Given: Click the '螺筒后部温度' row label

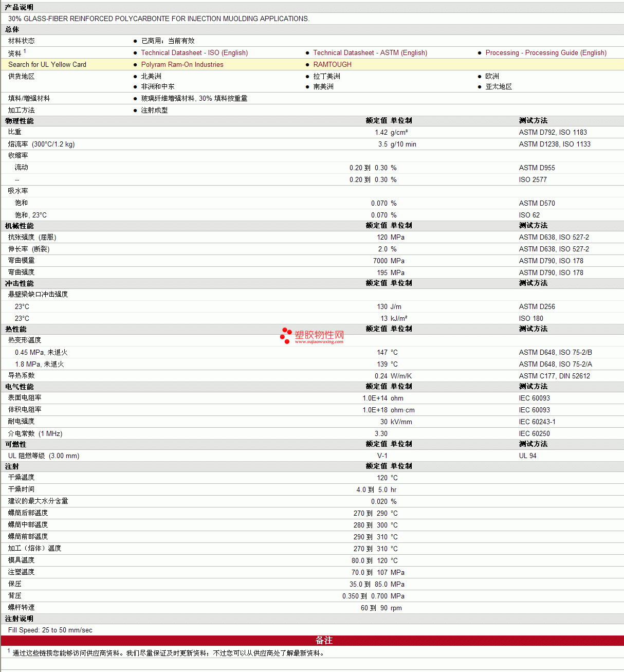Looking at the screenshot, I should pyautogui.click(x=28, y=513).
